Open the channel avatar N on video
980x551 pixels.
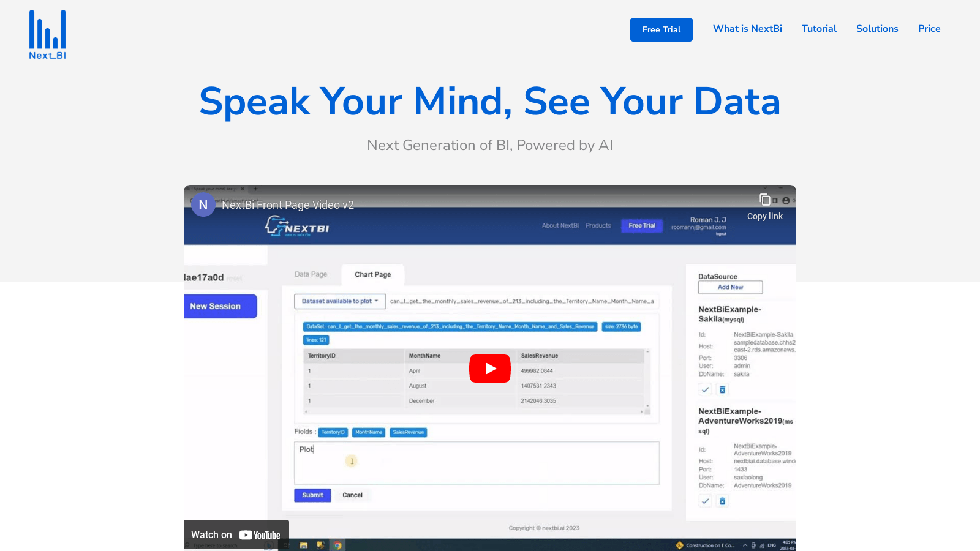203,204
